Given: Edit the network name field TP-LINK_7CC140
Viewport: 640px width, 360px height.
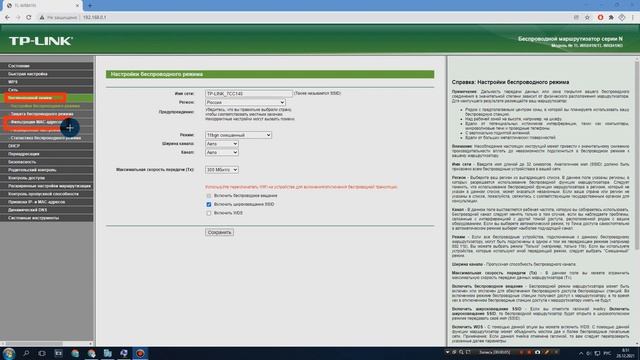Looking at the screenshot, I should [x=249, y=93].
